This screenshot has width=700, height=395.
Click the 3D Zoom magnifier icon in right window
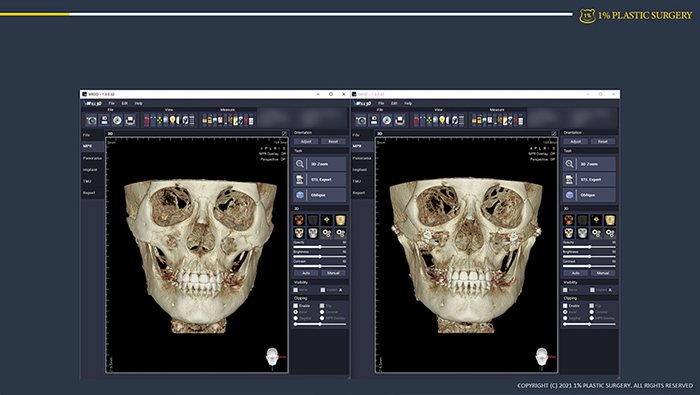569,164
